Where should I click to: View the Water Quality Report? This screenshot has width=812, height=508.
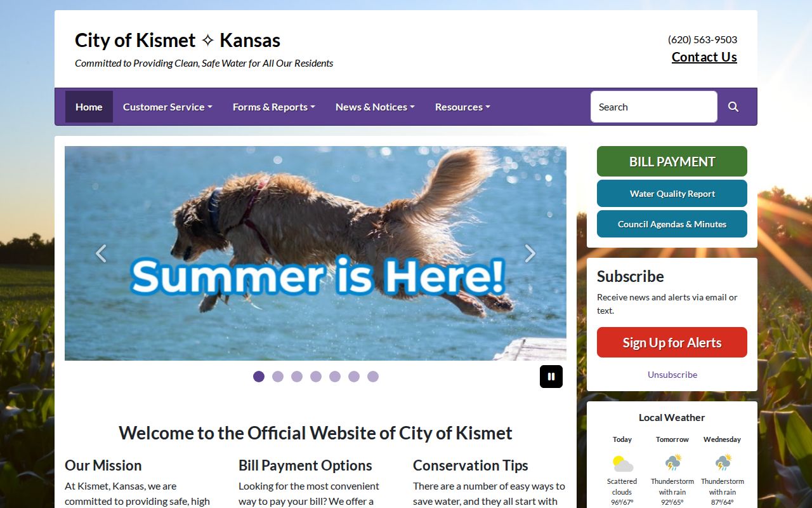(672, 194)
